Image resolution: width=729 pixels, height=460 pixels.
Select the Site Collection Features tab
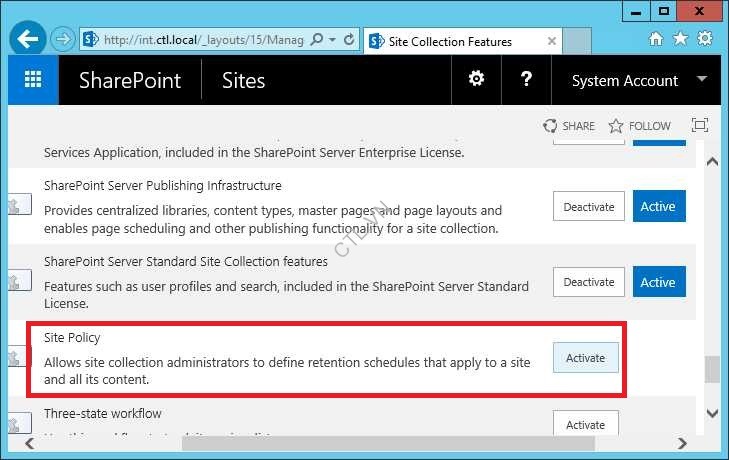[450, 41]
